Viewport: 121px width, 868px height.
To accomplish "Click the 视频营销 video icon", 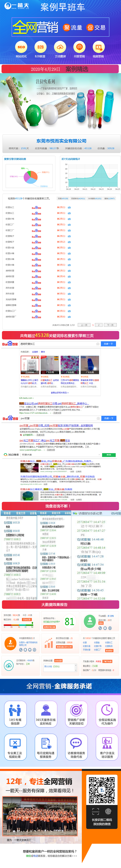I will tap(98, 48).
